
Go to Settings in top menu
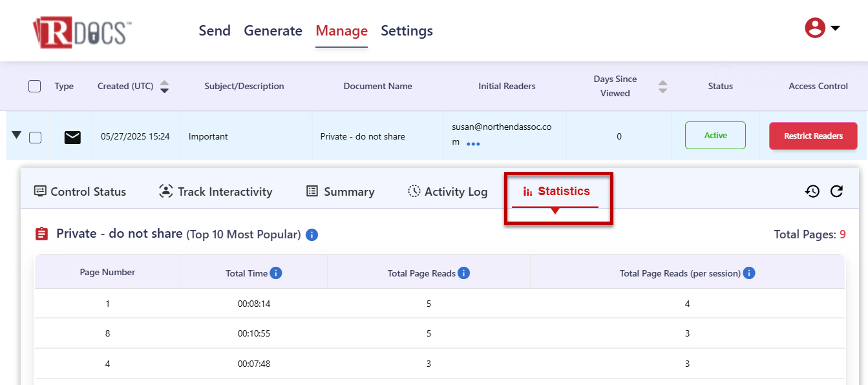[407, 31]
